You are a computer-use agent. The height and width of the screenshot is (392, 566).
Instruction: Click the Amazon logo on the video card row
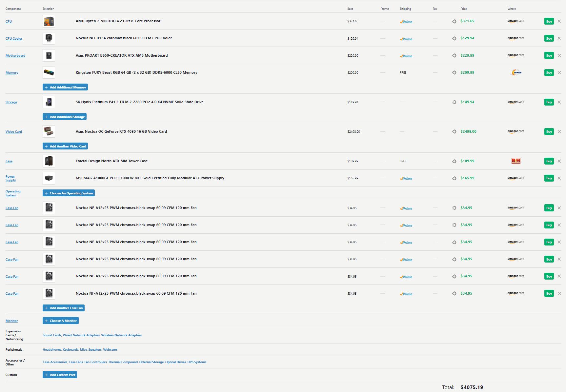pos(515,131)
